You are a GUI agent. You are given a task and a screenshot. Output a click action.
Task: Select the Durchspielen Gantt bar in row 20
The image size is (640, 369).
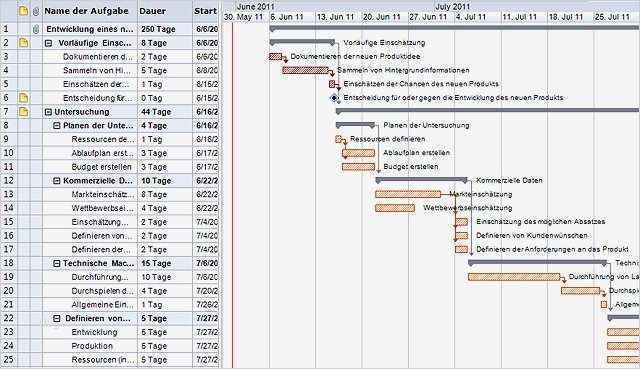[x=580, y=291]
